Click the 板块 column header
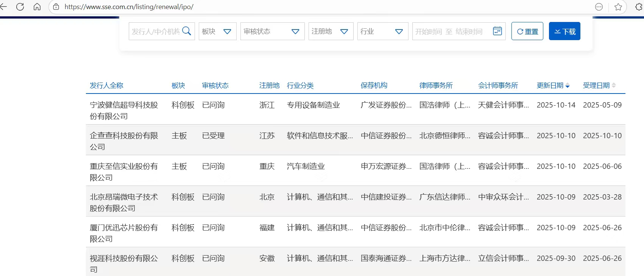This screenshot has width=644, height=276. coord(178,86)
